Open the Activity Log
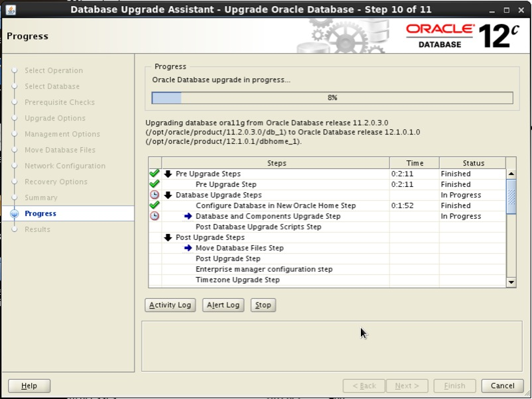Viewport: 532px width, 399px height. [x=170, y=305]
